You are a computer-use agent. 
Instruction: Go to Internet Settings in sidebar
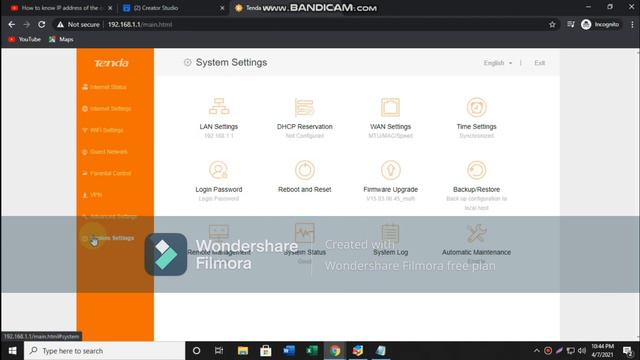tap(107, 109)
